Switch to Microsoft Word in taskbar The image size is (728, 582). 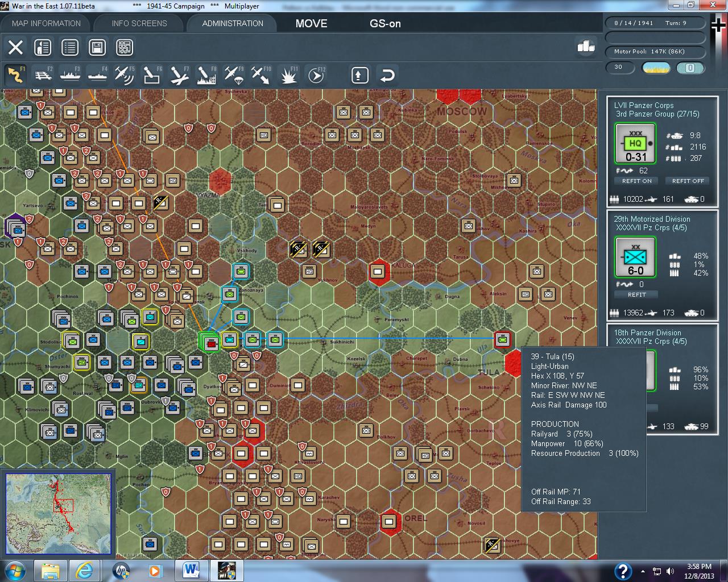click(x=190, y=570)
